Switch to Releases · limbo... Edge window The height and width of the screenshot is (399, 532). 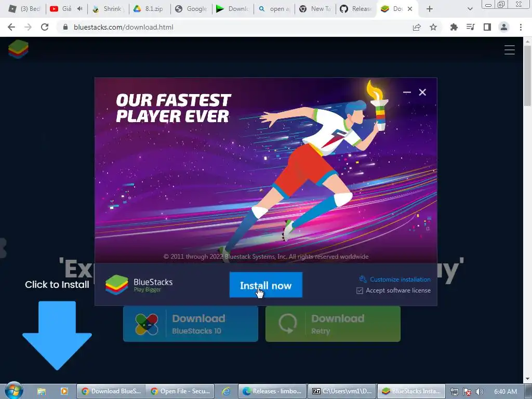click(x=272, y=391)
